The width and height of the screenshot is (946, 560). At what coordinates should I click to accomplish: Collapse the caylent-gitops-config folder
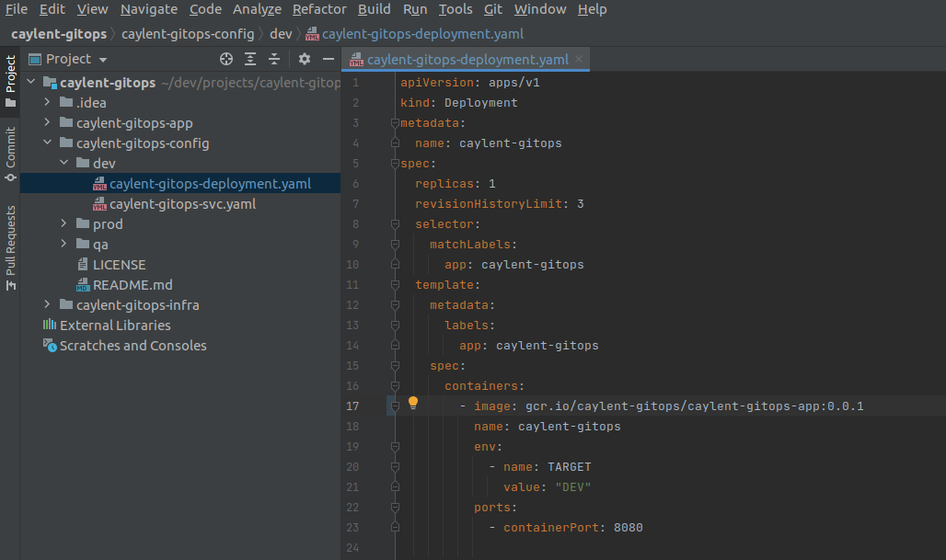click(x=47, y=143)
